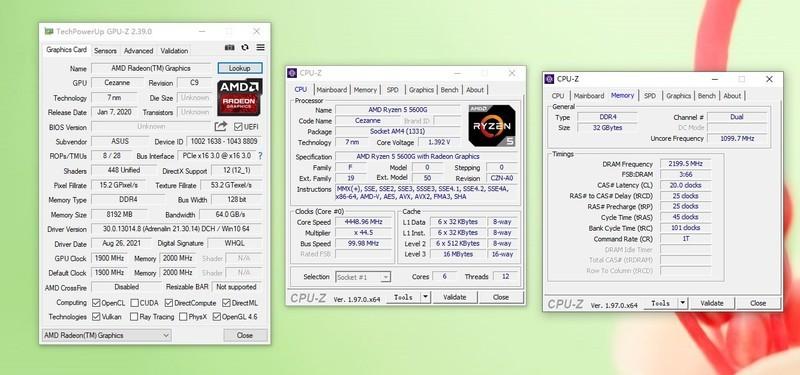Toggle the UEFI checkbox
The image size is (800, 375).
(238, 127)
